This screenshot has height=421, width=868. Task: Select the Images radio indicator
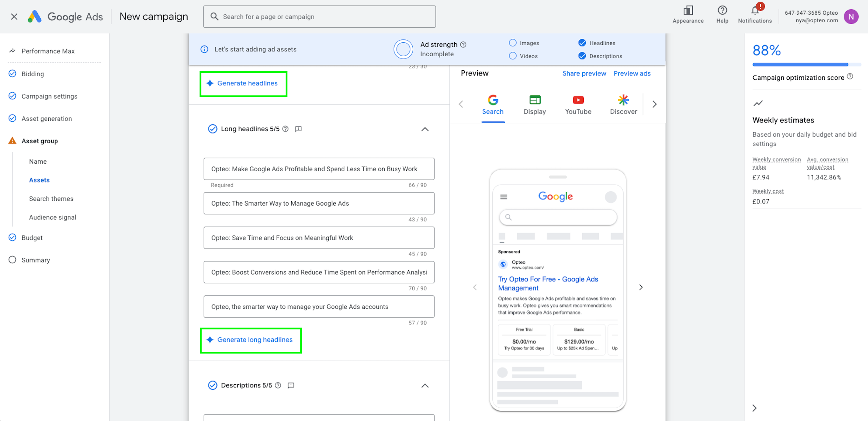coord(513,43)
